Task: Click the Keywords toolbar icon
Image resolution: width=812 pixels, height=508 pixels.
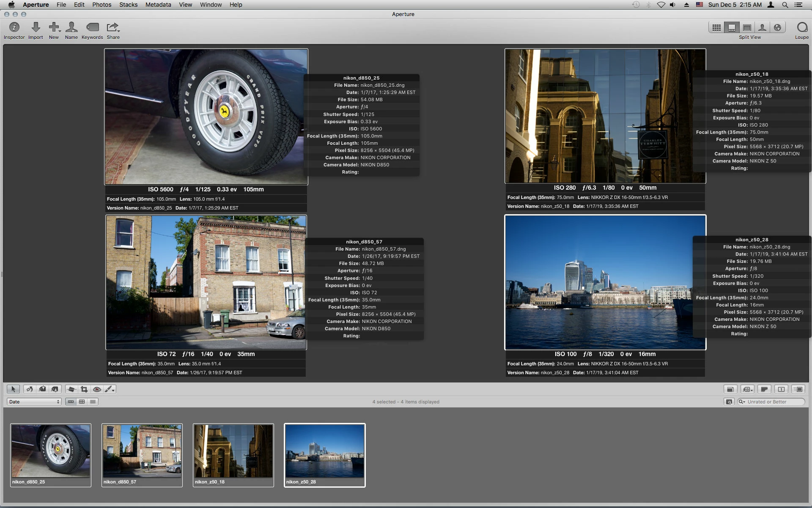Action: coord(92,28)
